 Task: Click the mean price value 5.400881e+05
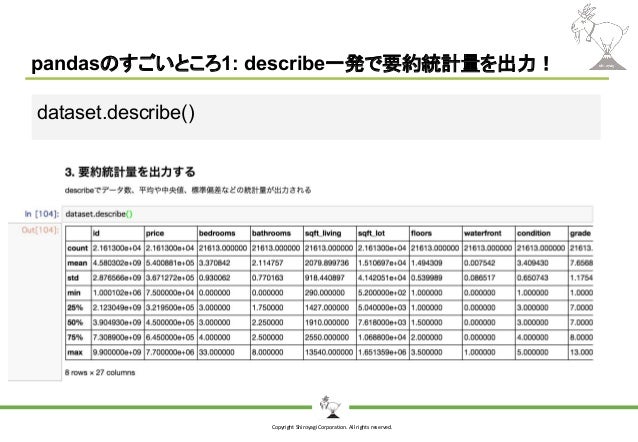170,263
